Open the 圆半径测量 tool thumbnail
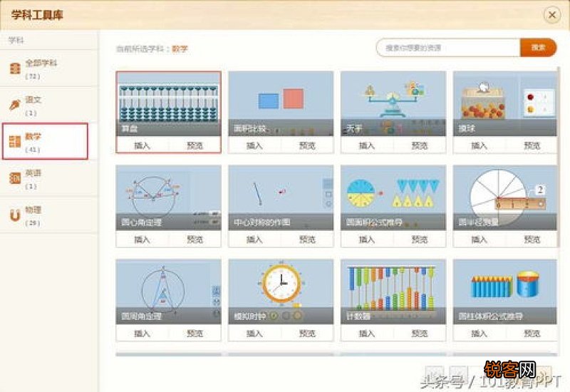The image size is (570, 392). coord(505,197)
